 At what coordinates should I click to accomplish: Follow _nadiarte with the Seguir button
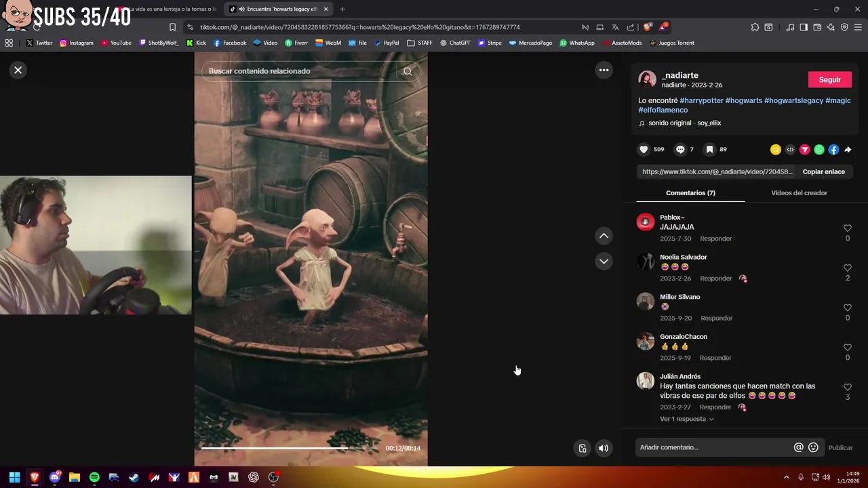click(829, 79)
